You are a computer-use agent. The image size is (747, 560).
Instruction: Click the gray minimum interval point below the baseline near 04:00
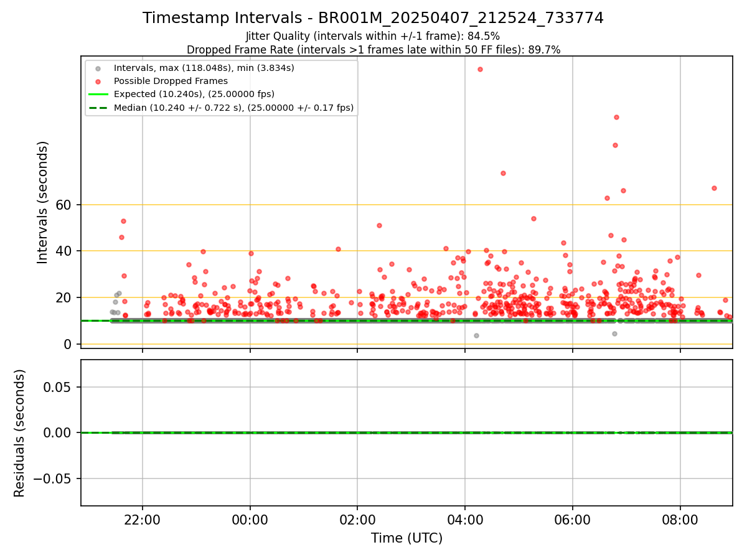click(476, 335)
